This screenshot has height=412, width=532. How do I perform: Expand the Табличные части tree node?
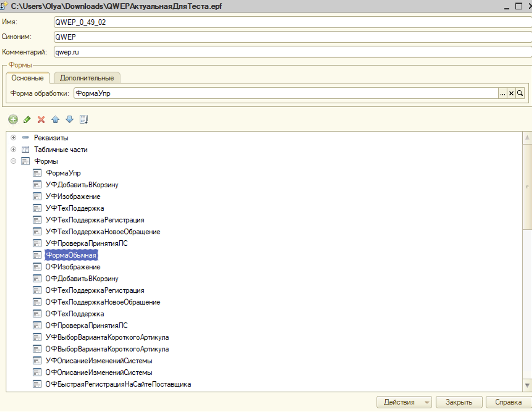pos(13,149)
